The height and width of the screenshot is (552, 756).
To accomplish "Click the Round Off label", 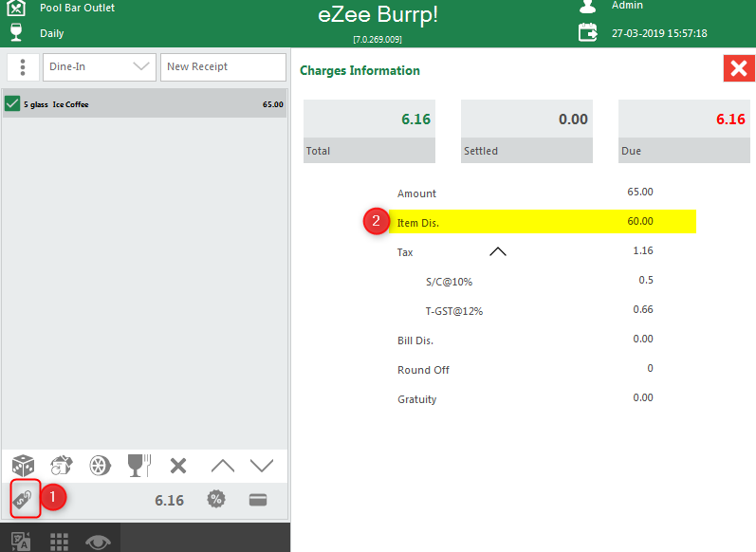I will pos(423,370).
